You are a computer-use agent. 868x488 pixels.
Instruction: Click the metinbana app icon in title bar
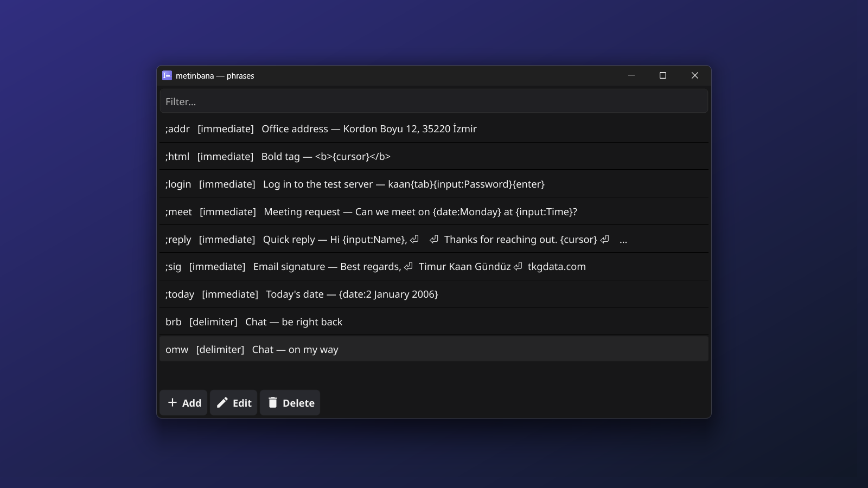[167, 75]
